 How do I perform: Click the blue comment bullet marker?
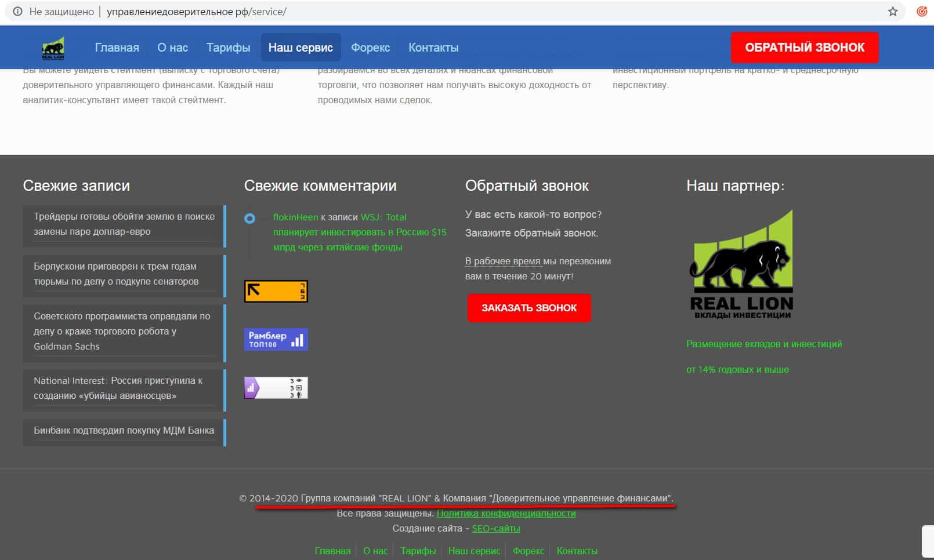point(249,219)
